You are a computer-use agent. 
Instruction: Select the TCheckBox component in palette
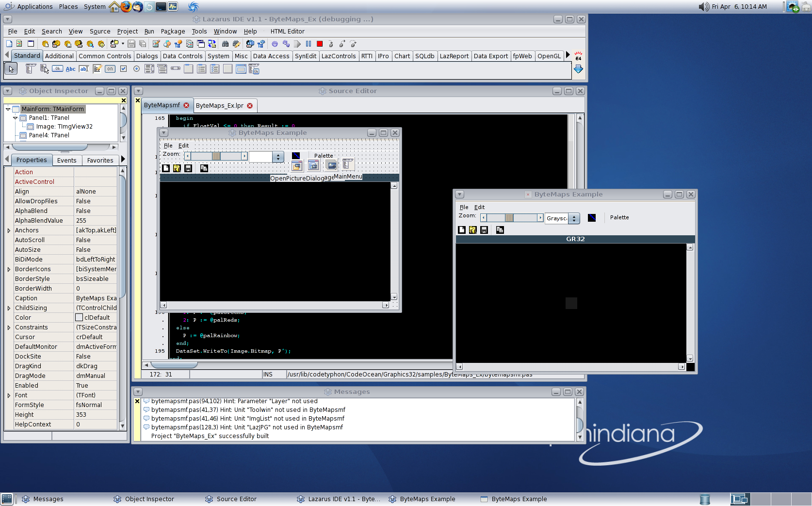click(123, 69)
